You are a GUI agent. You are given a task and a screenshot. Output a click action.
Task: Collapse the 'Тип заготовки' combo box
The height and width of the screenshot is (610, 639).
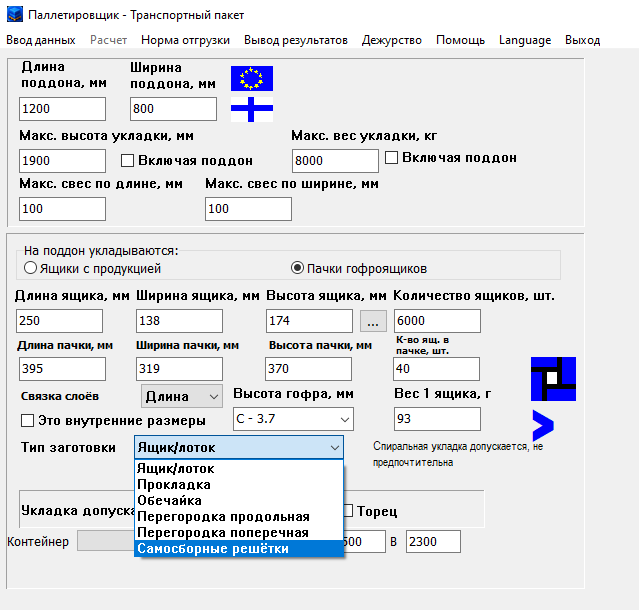click(239, 447)
